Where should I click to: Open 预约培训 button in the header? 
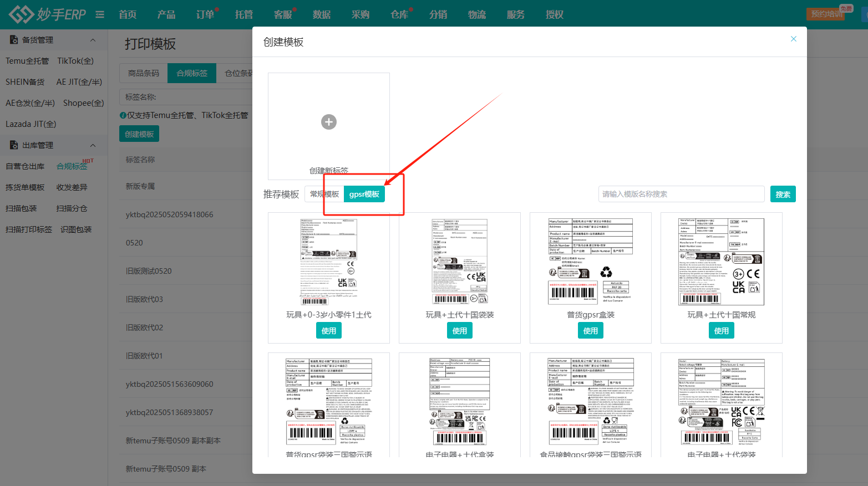(x=826, y=14)
